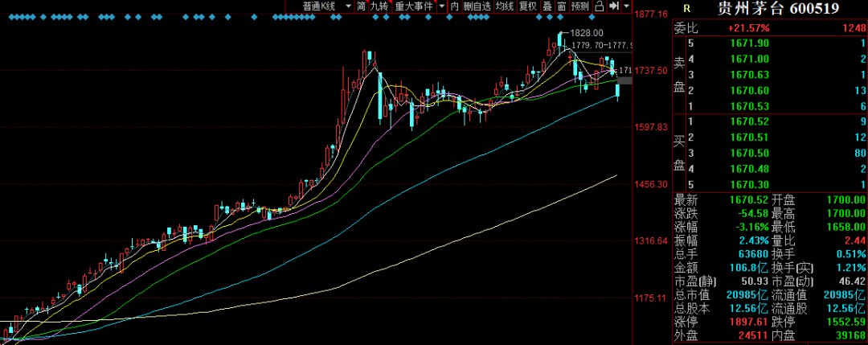Select sell level 5 price 1671.90
This screenshot has height=345, width=868.
pyautogui.click(x=748, y=43)
